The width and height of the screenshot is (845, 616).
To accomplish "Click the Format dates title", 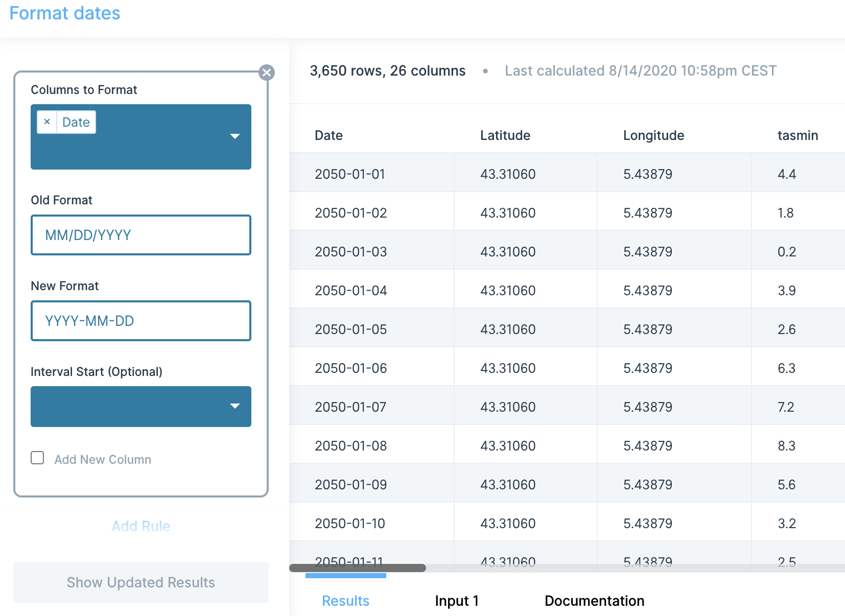I will [65, 13].
